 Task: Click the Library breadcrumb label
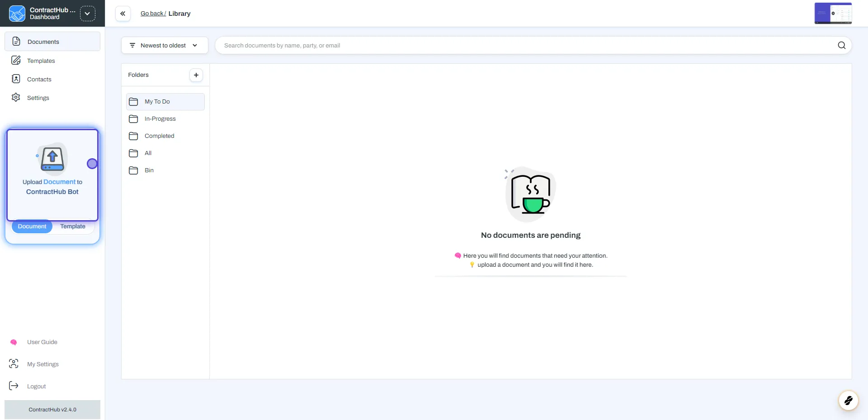click(x=179, y=14)
